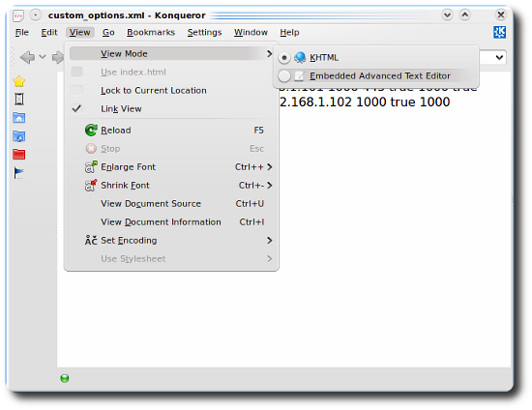
Task: Open the Go menu
Action: (108, 32)
